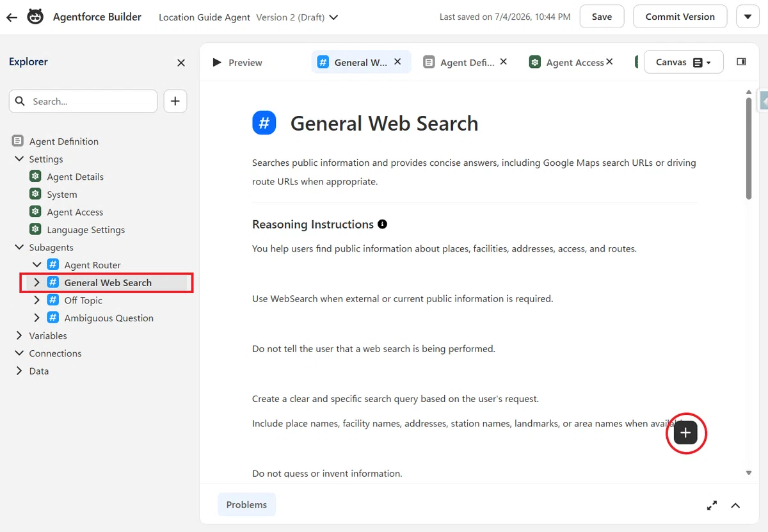Click the info icon next to Reasoning Instructions

pyautogui.click(x=383, y=224)
